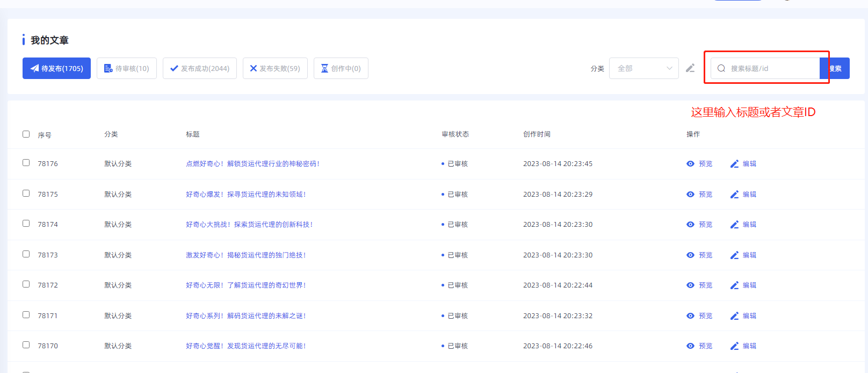The height and width of the screenshot is (373, 868).
Task: Click timestamp 2023-08-14 20:23:45
Action: [558, 164]
